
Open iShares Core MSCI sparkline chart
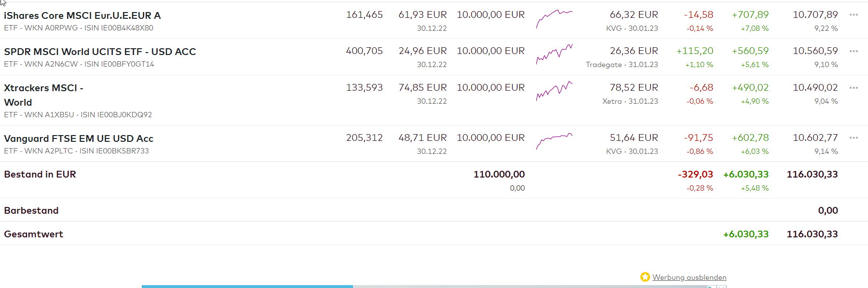[x=554, y=19]
